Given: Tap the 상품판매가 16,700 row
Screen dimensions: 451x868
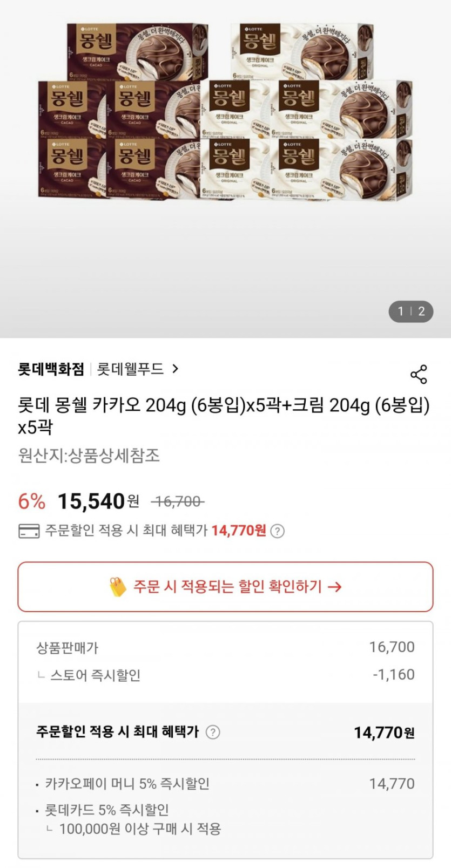Looking at the screenshot, I should point(225,647).
